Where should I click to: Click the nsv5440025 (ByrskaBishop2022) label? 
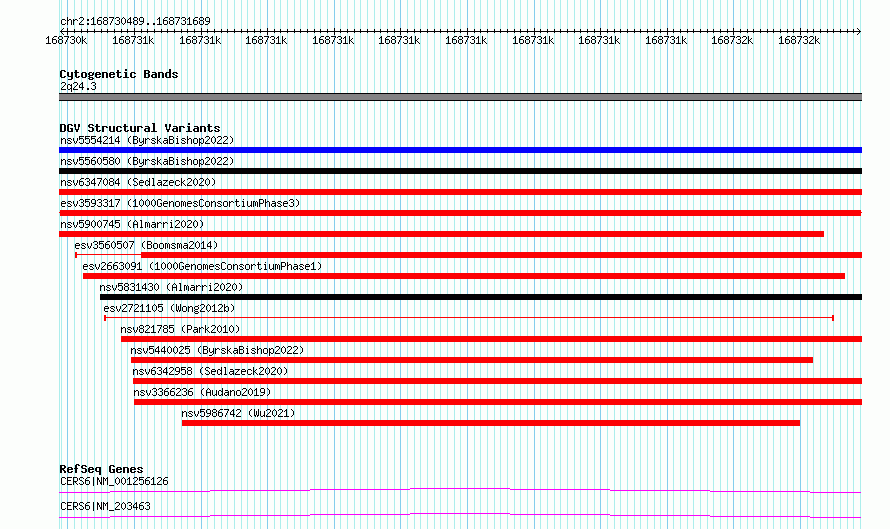coord(217,350)
